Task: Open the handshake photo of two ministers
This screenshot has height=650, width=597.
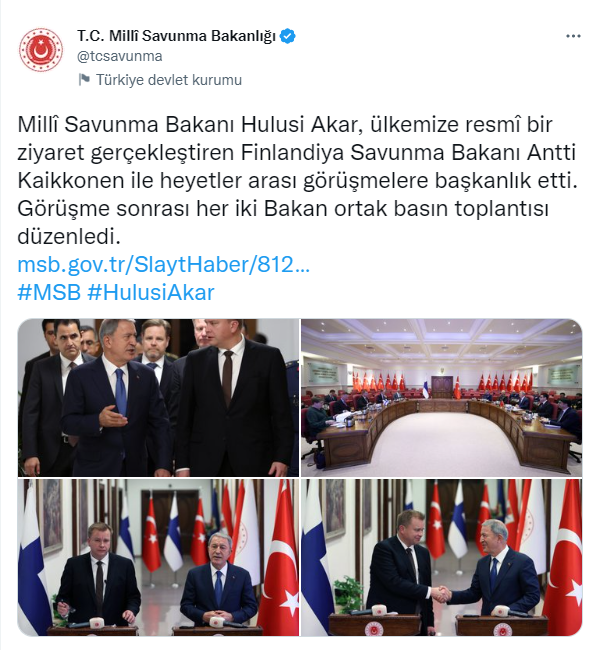Action: pyautogui.click(x=442, y=557)
